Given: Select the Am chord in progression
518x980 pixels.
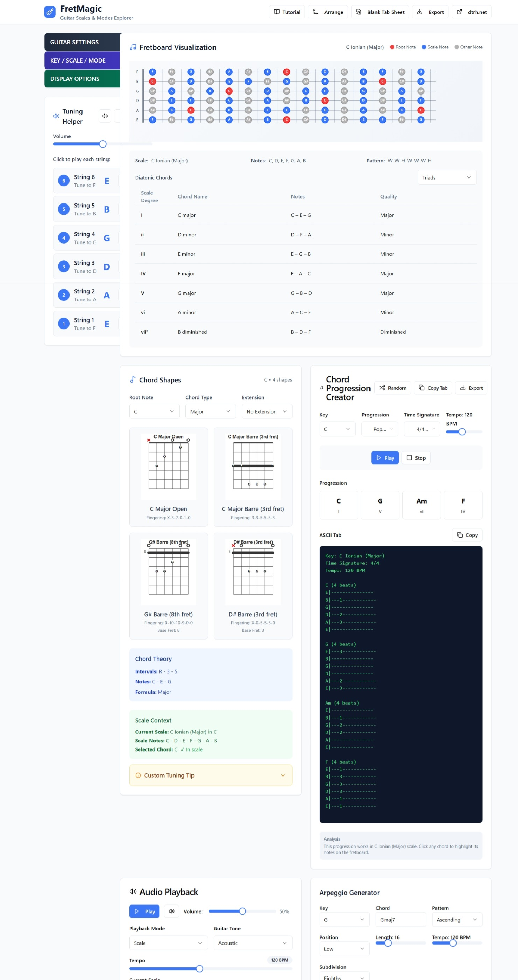Looking at the screenshot, I should 421,505.
